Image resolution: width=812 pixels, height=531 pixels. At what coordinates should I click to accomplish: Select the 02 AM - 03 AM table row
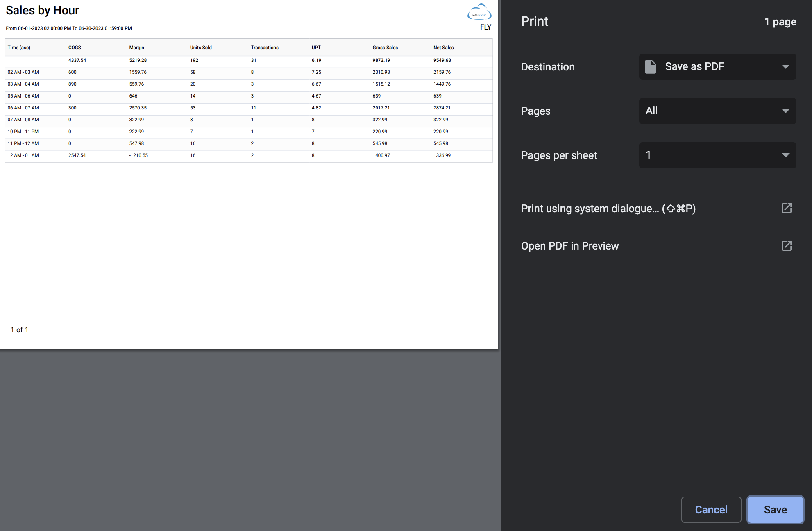tap(164, 72)
